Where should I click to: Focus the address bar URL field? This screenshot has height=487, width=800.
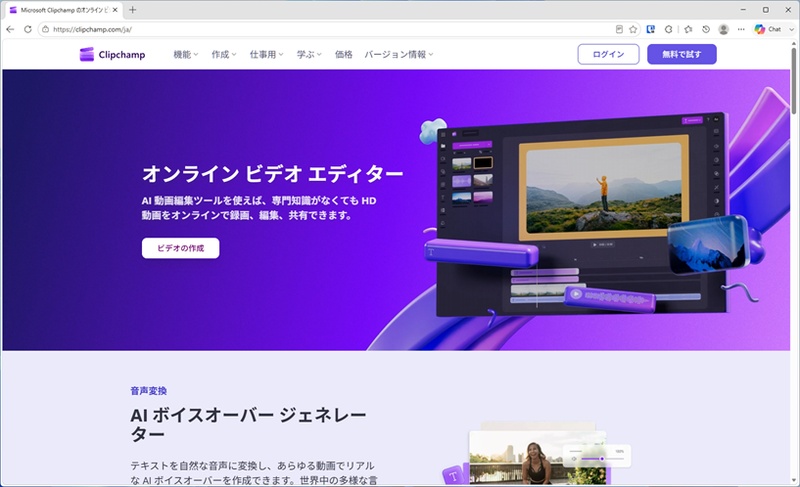coord(327,30)
